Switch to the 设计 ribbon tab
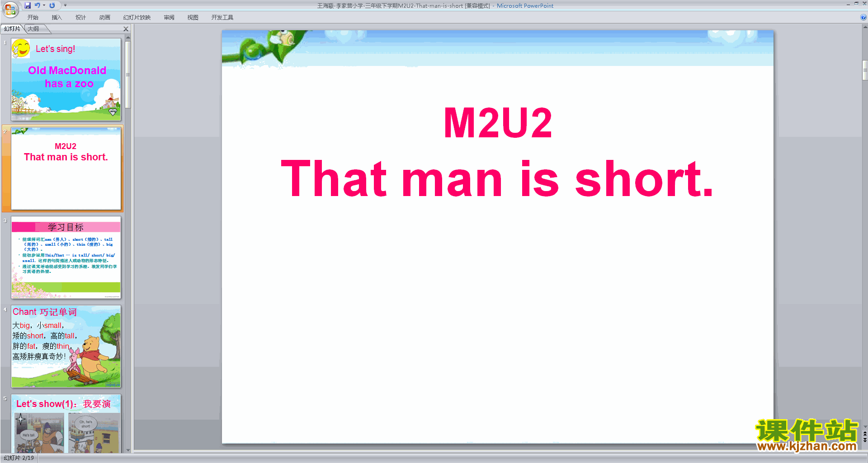The image size is (868, 463). pyautogui.click(x=80, y=18)
